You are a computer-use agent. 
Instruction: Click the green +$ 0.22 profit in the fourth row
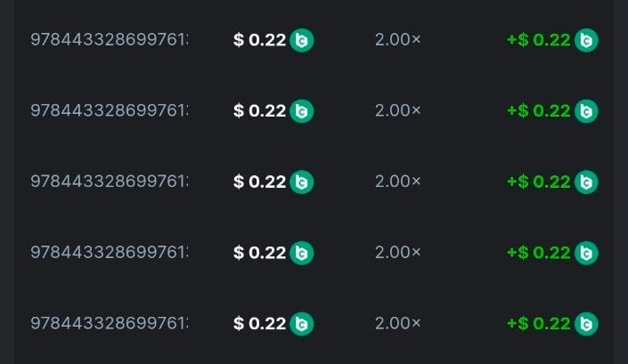(x=538, y=253)
